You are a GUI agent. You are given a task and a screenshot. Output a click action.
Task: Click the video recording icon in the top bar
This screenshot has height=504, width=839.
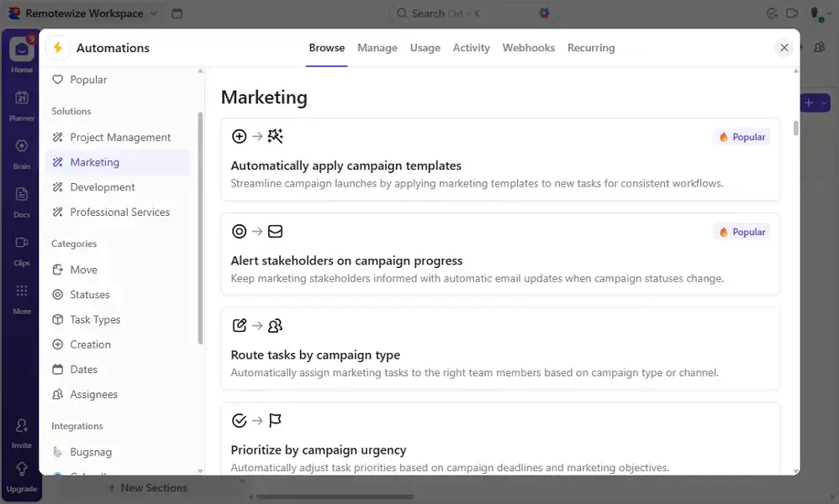click(x=791, y=13)
